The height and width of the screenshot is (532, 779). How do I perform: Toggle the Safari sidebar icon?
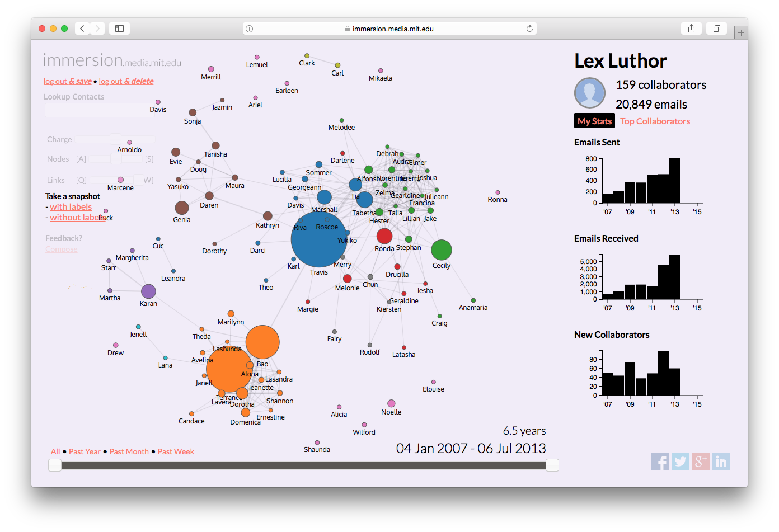[x=119, y=29]
